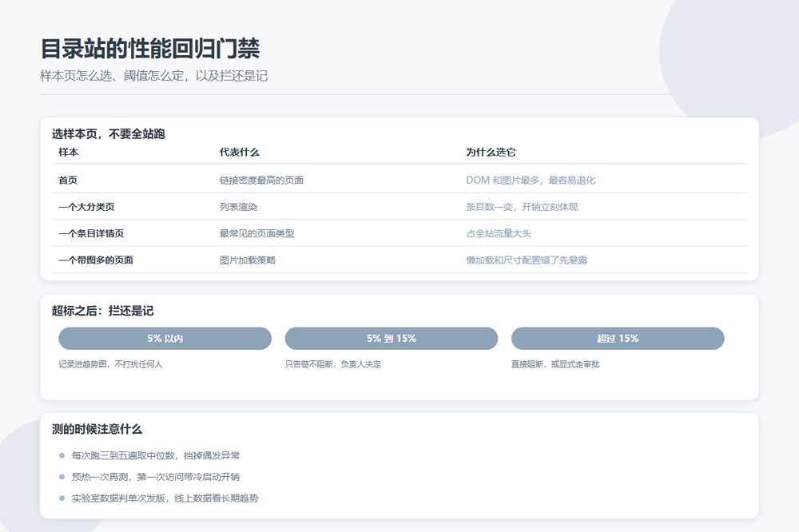The width and height of the screenshot is (799, 532).
Task: Click the text 只告警不阻断，负责人决定
Action: coord(332,364)
